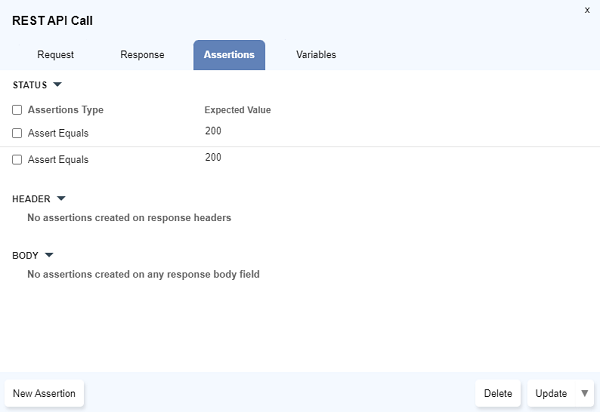Viewport: 600px width, 412px height.
Task: Go to the Variables tab
Action: [316, 55]
